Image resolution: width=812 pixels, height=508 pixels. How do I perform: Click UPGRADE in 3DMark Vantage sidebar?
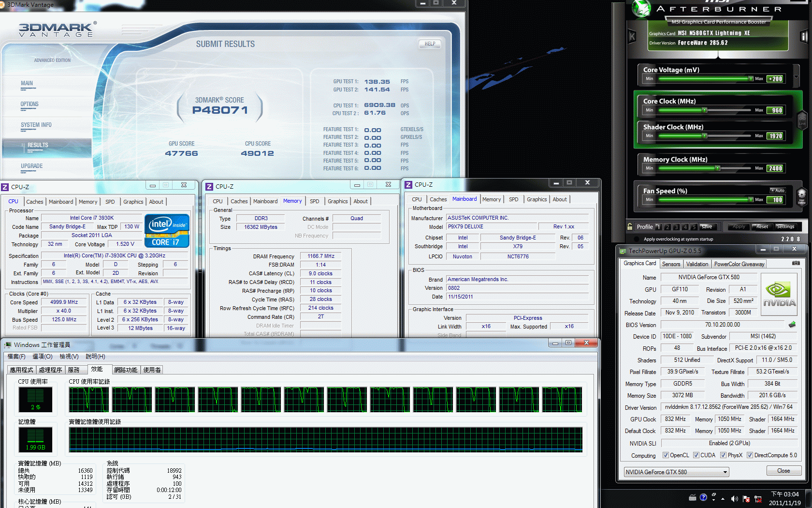[x=32, y=166]
